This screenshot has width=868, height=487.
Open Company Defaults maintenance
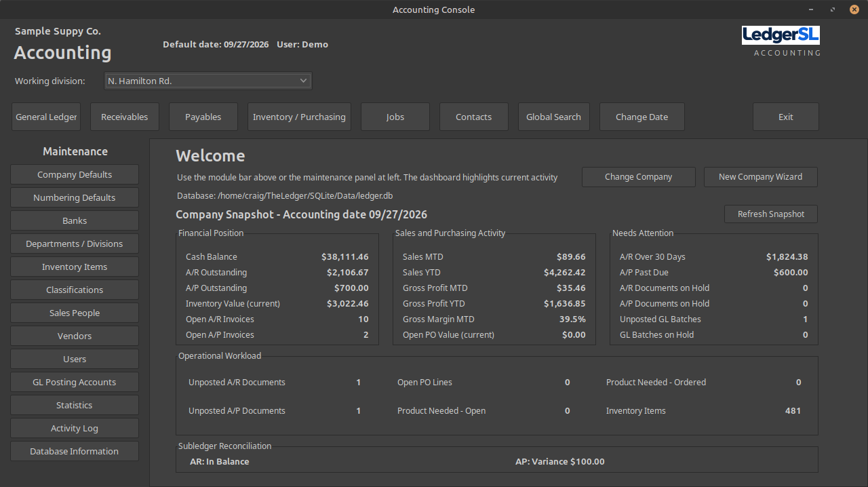click(x=75, y=174)
